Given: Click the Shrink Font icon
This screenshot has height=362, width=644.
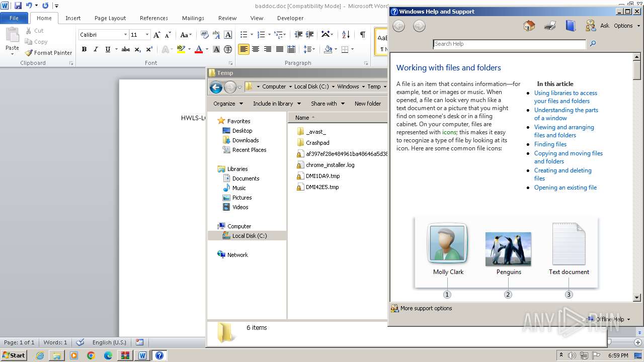Looking at the screenshot, I should coord(168,35).
